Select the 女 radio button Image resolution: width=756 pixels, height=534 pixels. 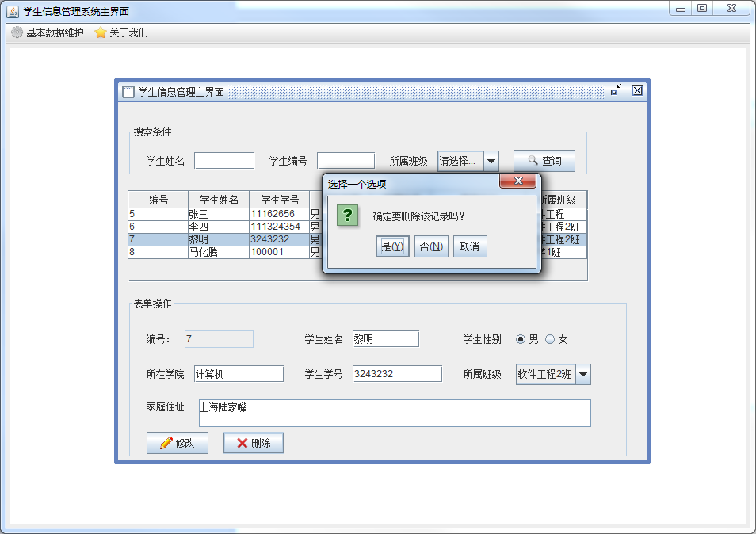tap(550, 339)
